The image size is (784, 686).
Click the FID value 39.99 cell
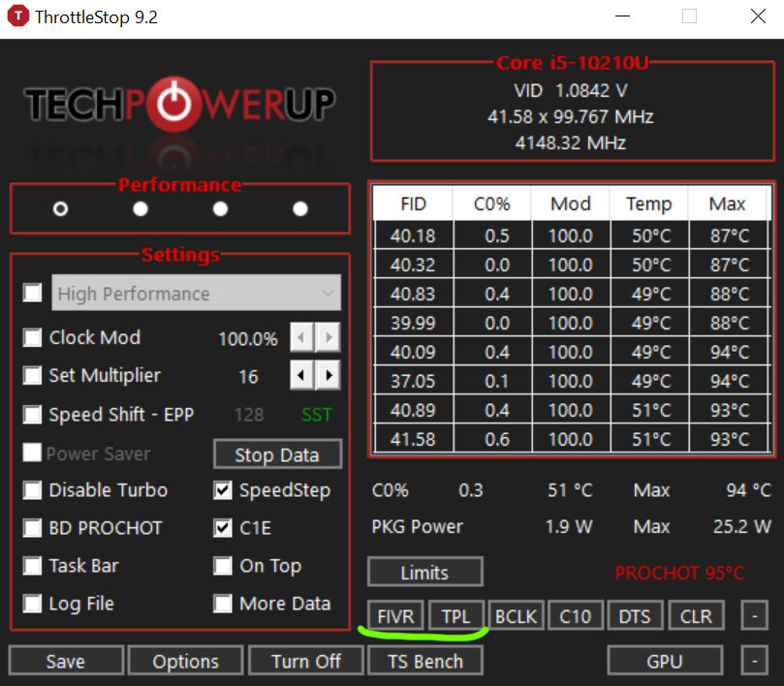coord(413,323)
